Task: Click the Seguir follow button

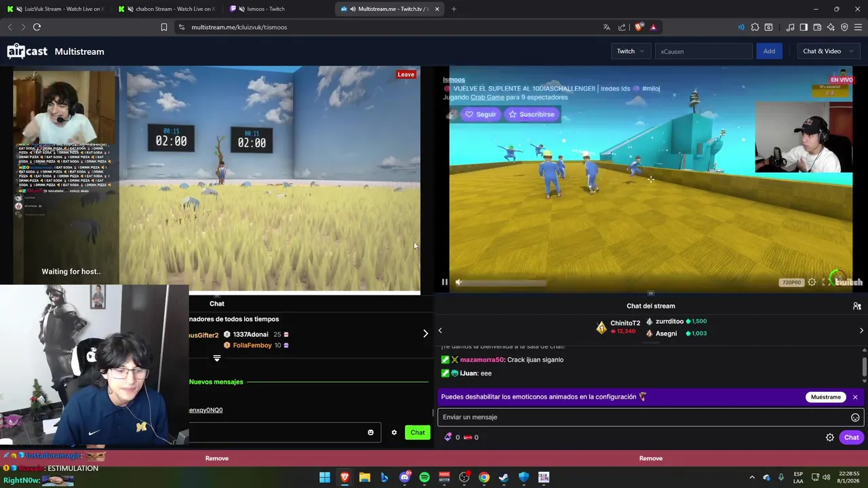Action: point(481,115)
